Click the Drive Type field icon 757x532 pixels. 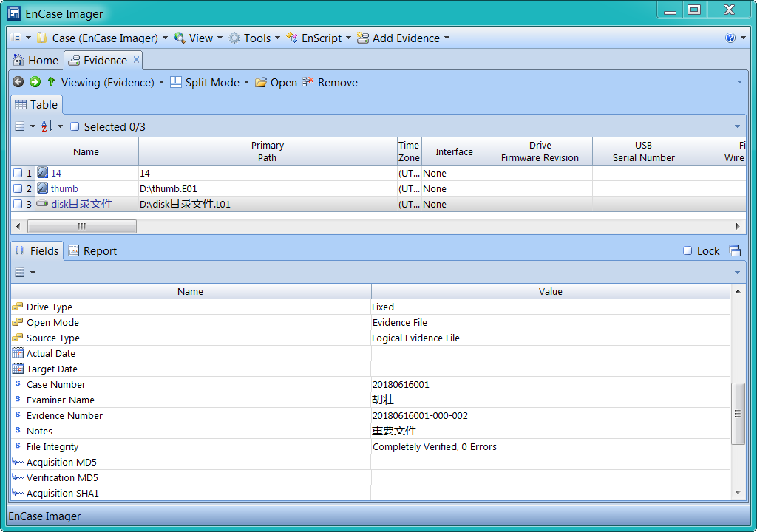[18, 307]
